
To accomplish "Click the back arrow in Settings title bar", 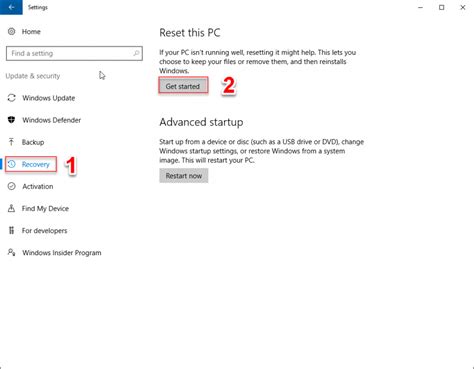I will point(11,7).
